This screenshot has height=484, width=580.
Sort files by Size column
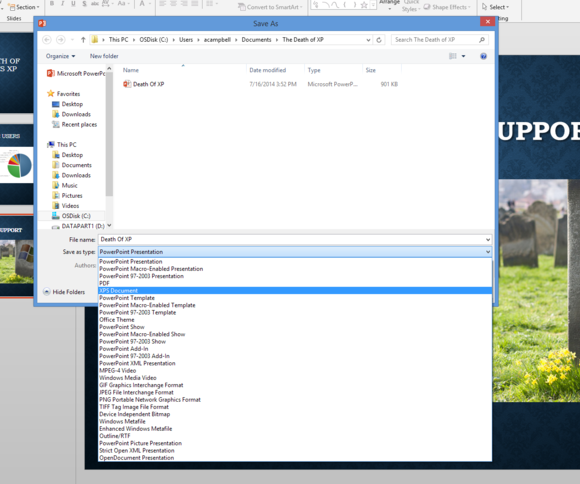371,70
